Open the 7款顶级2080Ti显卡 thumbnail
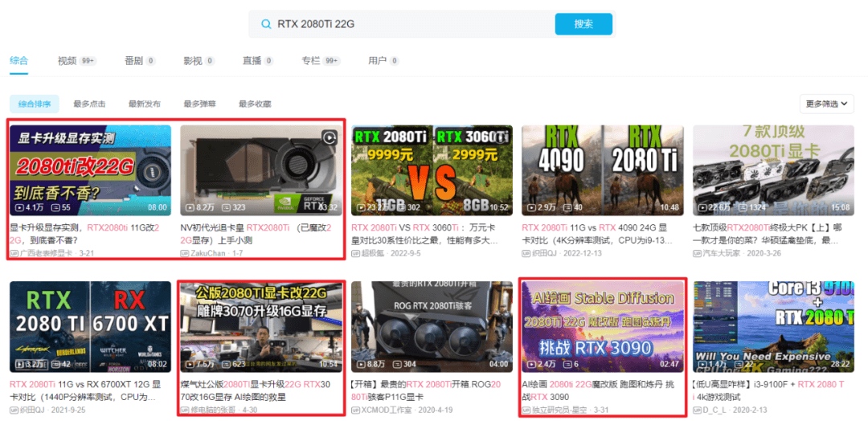The image size is (868, 421). coord(774,170)
